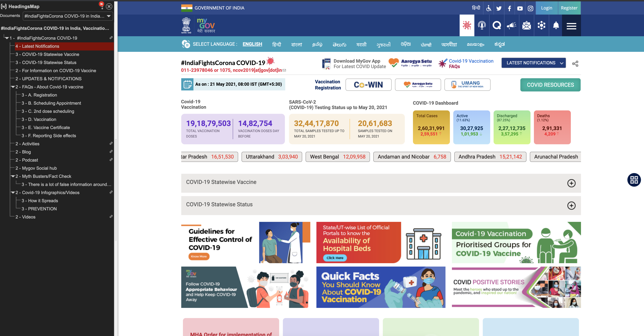Select ಕನ್ನಡ language option
This screenshot has width=644, height=336.
pyautogui.click(x=500, y=45)
